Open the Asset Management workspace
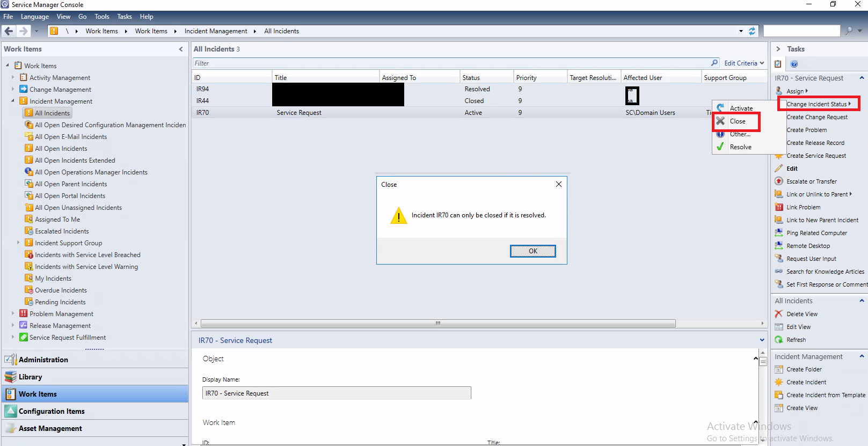The image size is (868, 446). point(50,428)
